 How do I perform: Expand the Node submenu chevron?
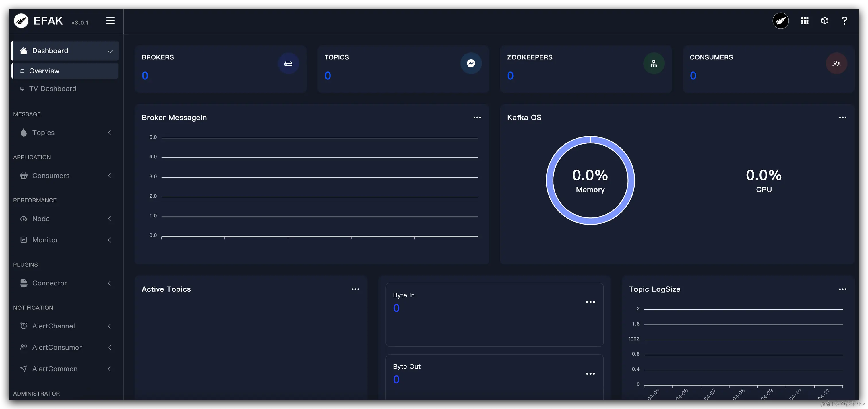click(109, 219)
